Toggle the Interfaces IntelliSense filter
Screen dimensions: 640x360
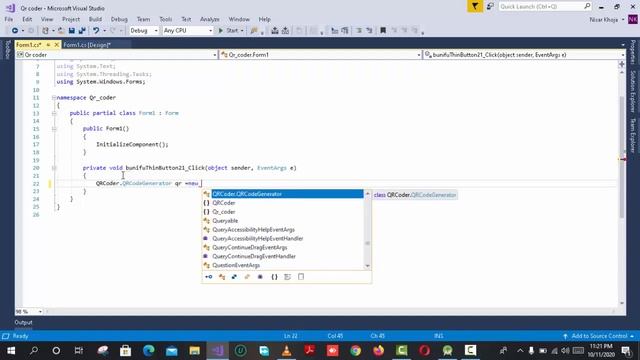(x=209, y=277)
